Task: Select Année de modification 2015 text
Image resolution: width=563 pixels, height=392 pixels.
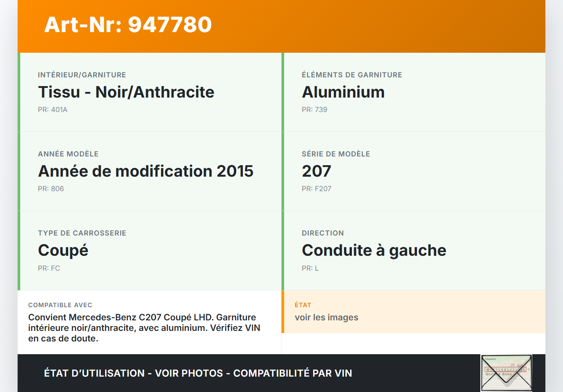Action: (x=146, y=171)
